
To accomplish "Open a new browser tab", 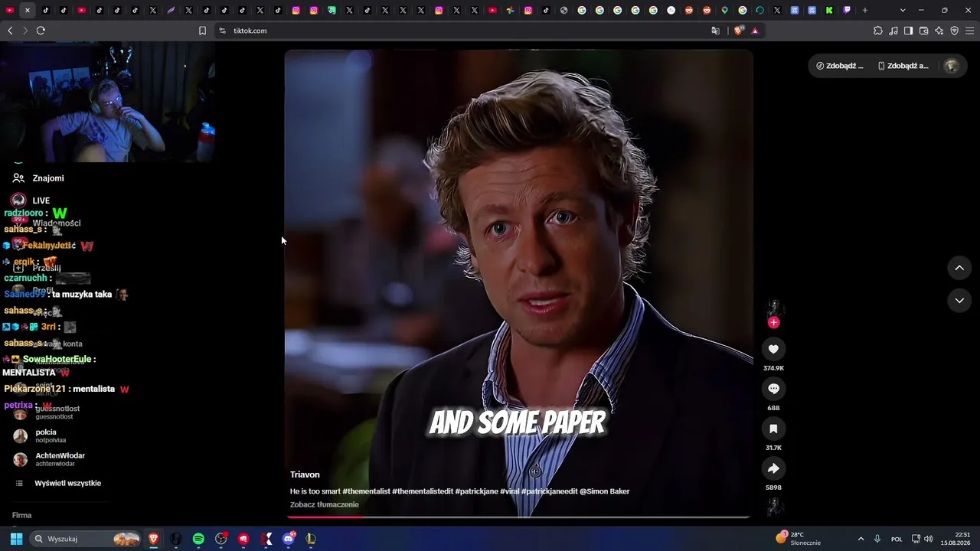I will tap(865, 10).
